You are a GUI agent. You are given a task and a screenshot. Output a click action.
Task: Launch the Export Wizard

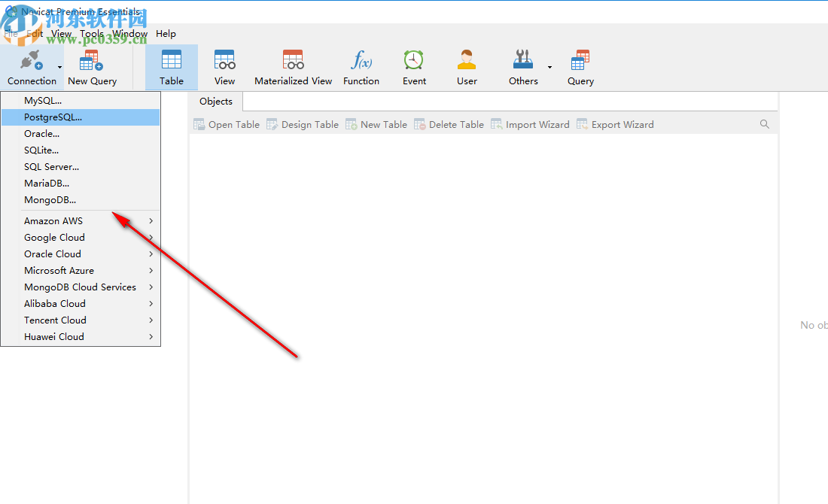[x=615, y=125]
